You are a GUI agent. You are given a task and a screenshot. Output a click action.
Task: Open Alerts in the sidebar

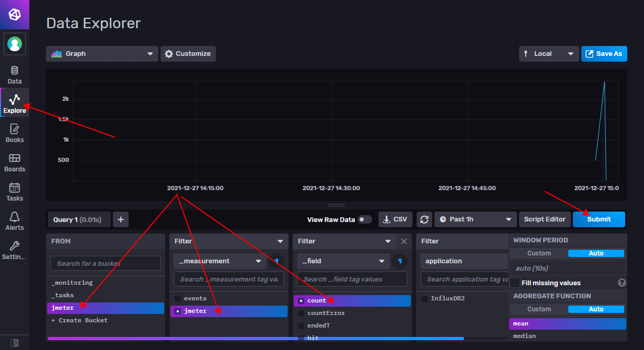click(15, 221)
